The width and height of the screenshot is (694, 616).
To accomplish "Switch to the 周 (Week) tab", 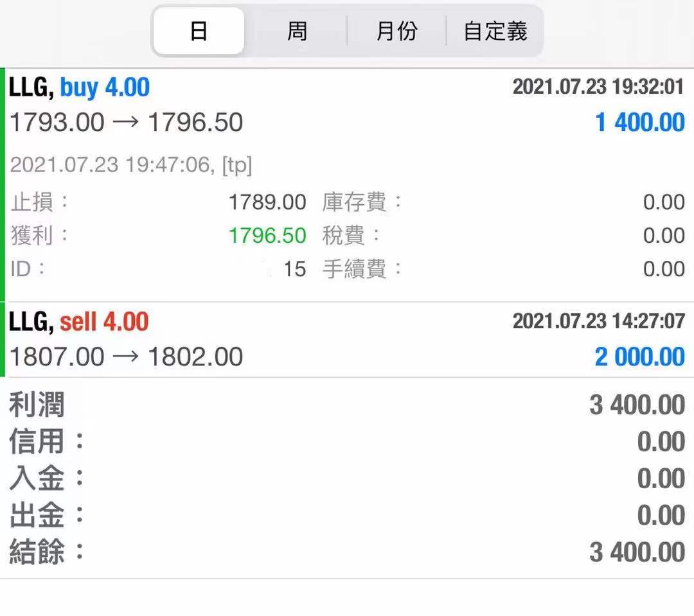I will [x=296, y=30].
